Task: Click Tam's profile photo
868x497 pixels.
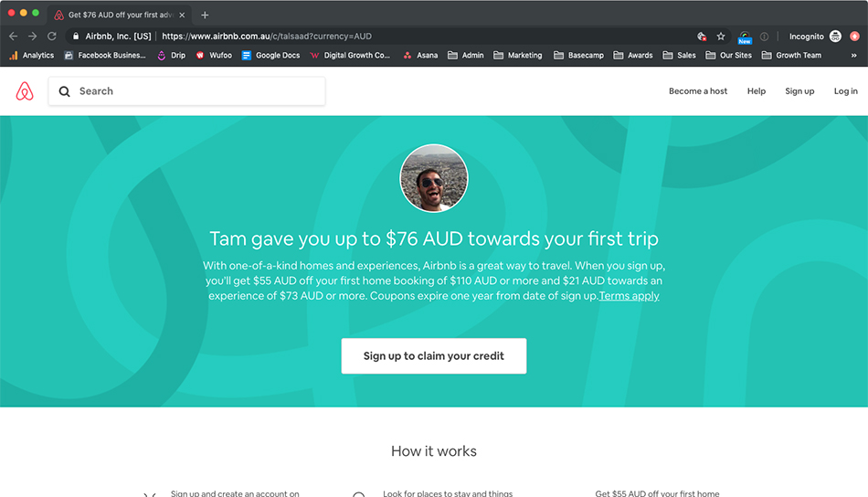Action: pos(433,178)
